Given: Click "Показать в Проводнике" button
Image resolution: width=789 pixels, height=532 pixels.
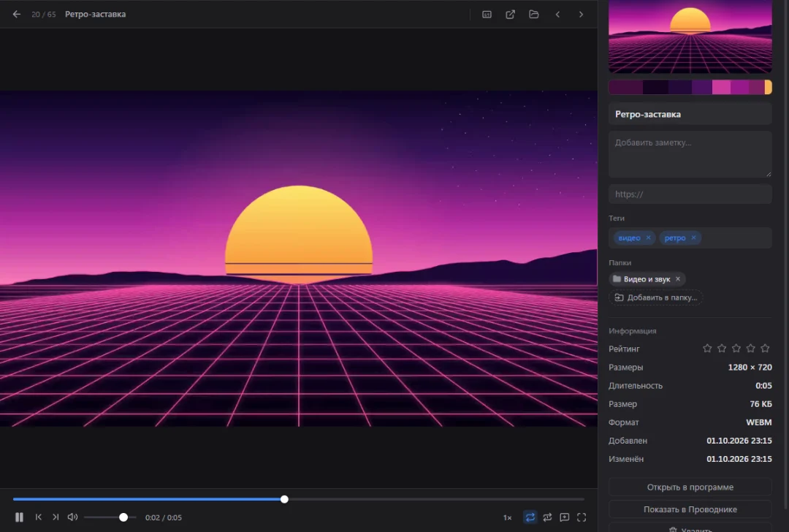Looking at the screenshot, I should (x=690, y=509).
